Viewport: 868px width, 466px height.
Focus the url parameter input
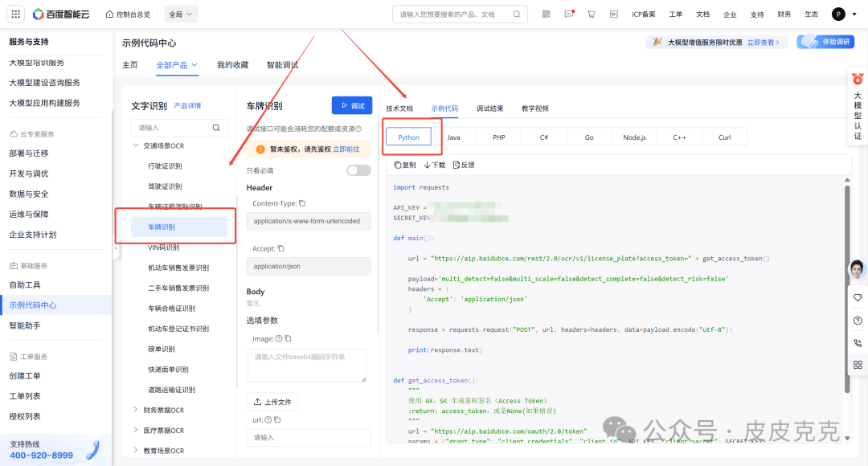coord(309,437)
